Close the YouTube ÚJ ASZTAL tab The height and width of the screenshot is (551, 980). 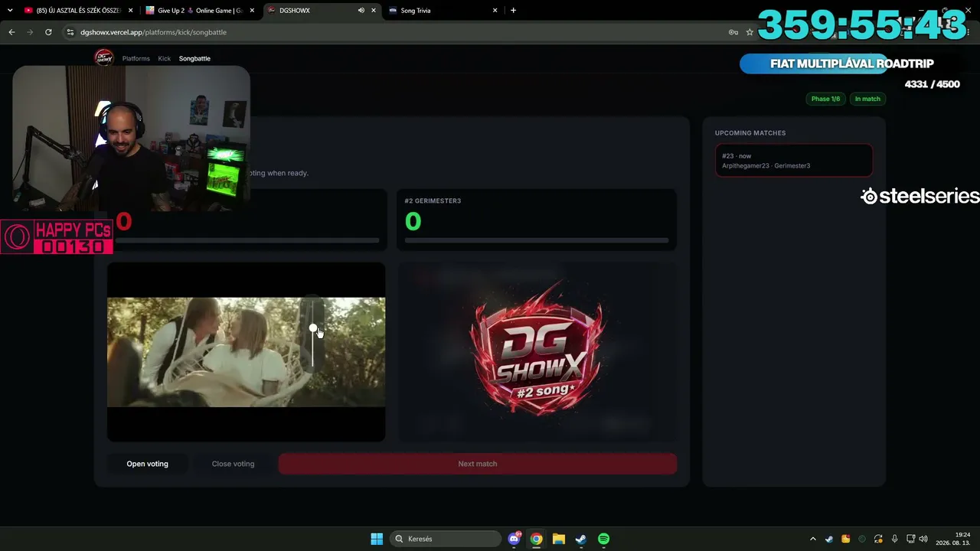[x=131, y=11]
